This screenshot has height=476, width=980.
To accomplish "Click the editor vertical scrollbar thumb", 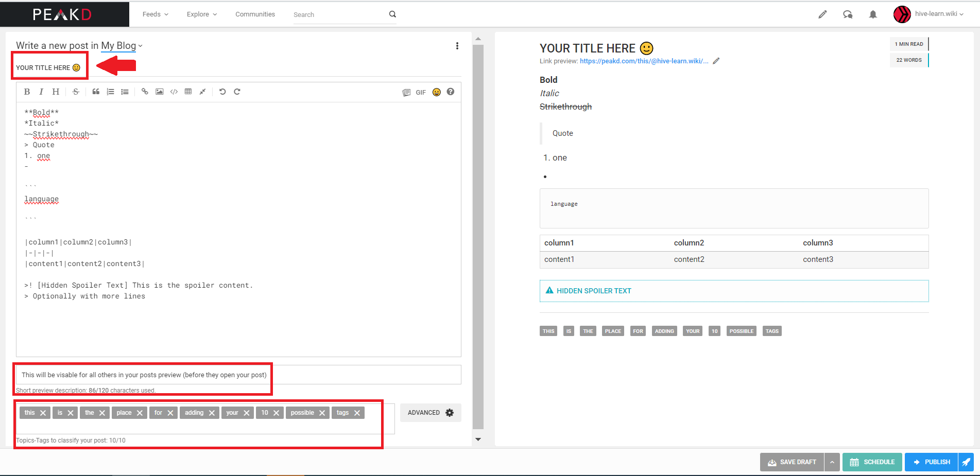I will click(478, 237).
